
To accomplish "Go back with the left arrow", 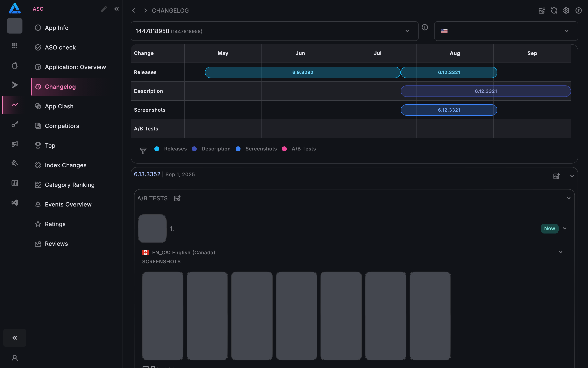I will [x=134, y=10].
